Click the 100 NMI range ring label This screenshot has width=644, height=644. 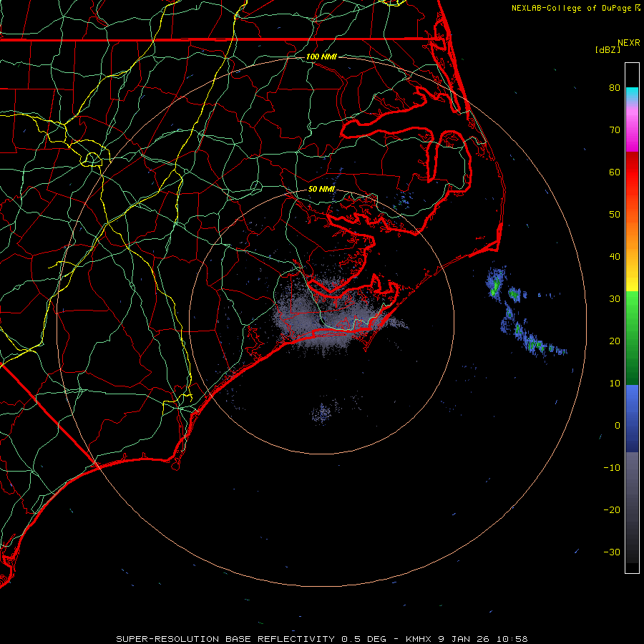[321, 57]
